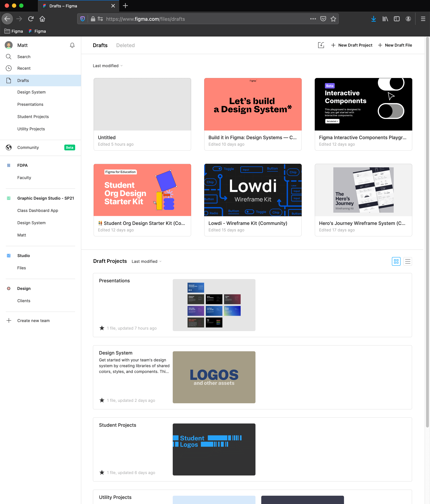The image size is (430, 504).
Task: Click New Draft Project button
Action: (352, 45)
